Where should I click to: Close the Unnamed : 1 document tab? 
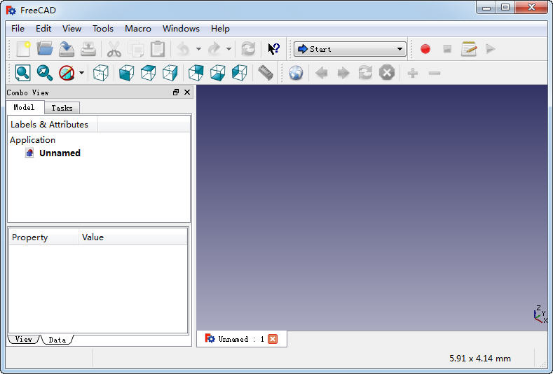pyautogui.click(x=273, y=339)
